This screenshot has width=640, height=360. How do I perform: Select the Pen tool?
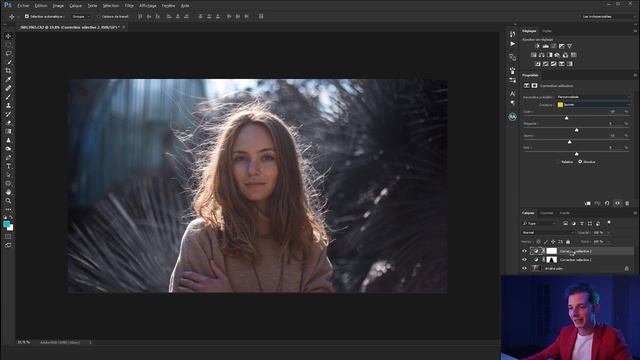pyautogui.click(x=8, y=158)
